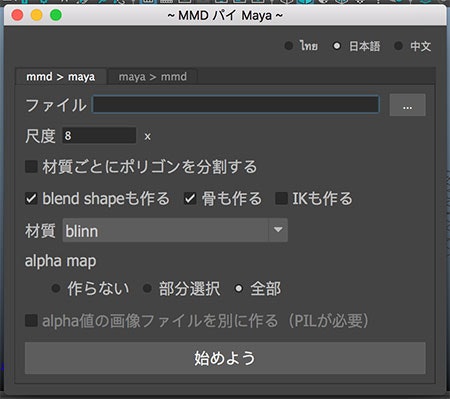Switch to the maya > mmd tab
Image resolution: width=450 pixels, height=399 pixels.
tap(153, 77)
